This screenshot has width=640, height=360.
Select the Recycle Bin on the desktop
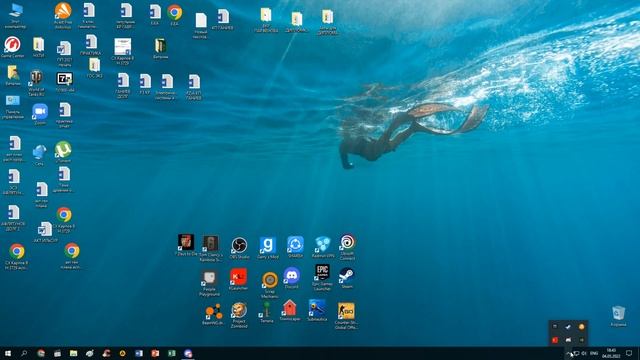click(618, 316)
